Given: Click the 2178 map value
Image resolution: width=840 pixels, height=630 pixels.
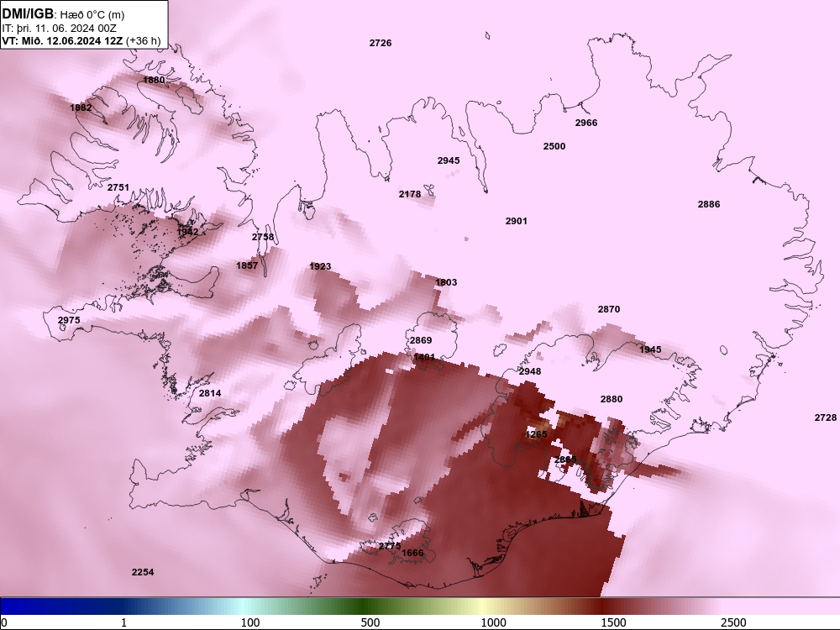Looking at the screenshot, I should [410, 194].
